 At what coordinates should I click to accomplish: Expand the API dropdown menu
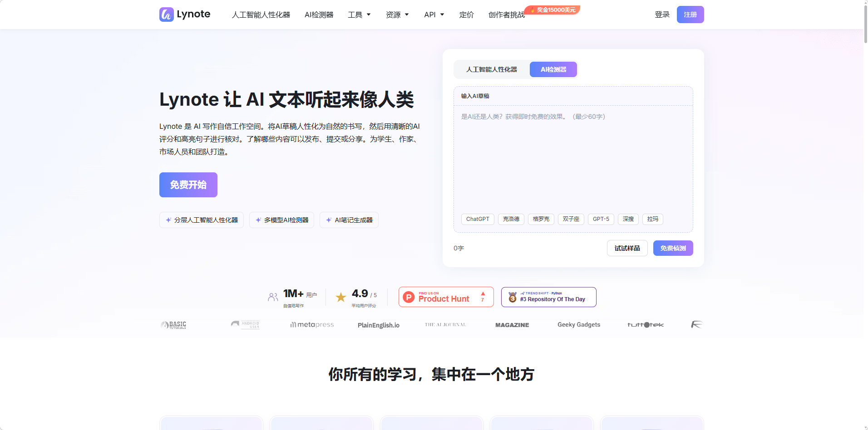[434, 15]
